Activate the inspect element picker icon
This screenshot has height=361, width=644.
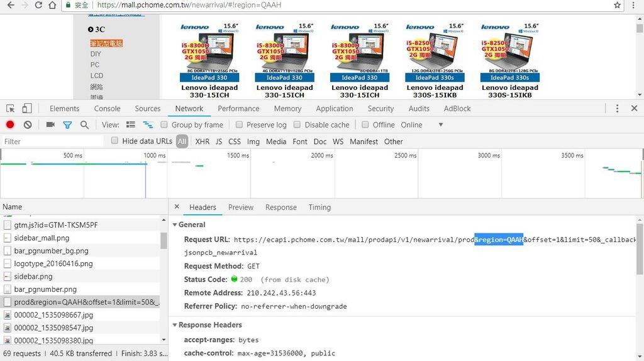(11, 108)
